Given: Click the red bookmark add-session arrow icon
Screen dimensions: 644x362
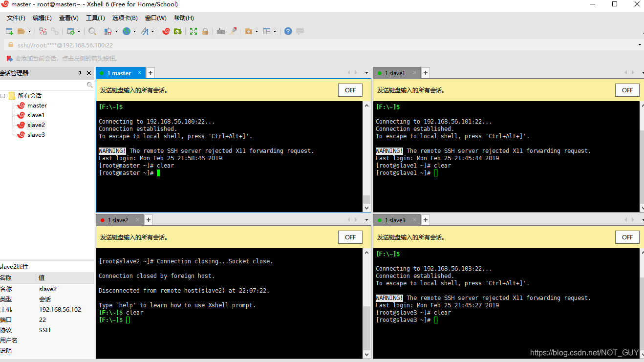Looking at the screenshot, I should [x=9, y=58].
